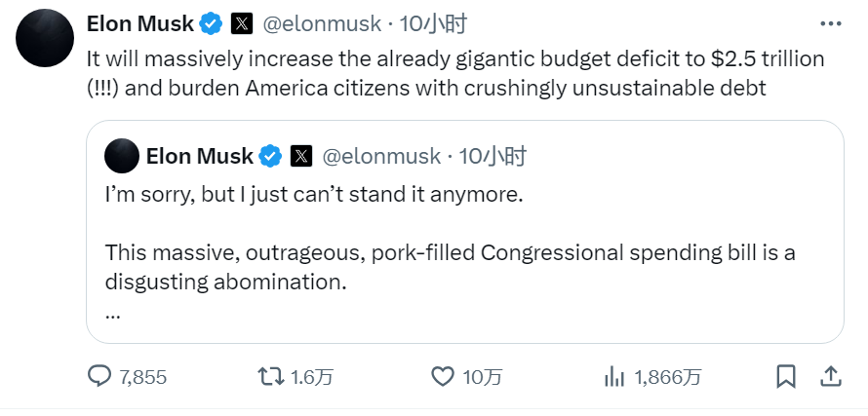
Task: Click the blue verified badge on main tweet
Action: click(x=211, y=23)
